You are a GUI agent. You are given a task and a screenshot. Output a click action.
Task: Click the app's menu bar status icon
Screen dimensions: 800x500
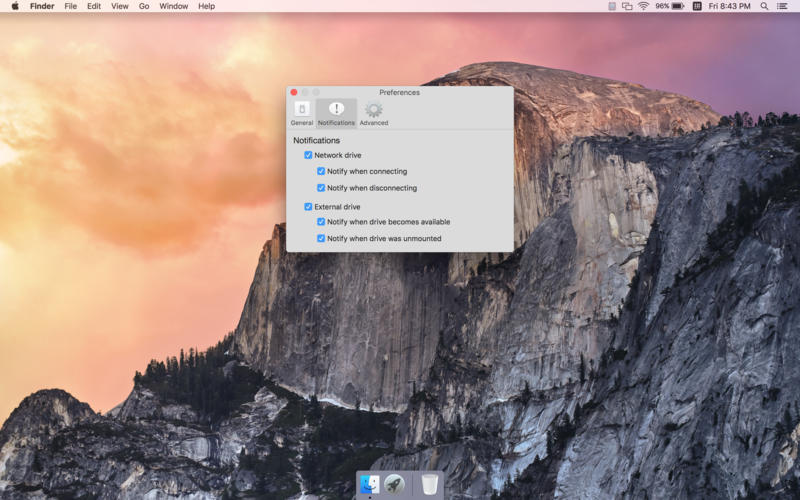point(612,6)
